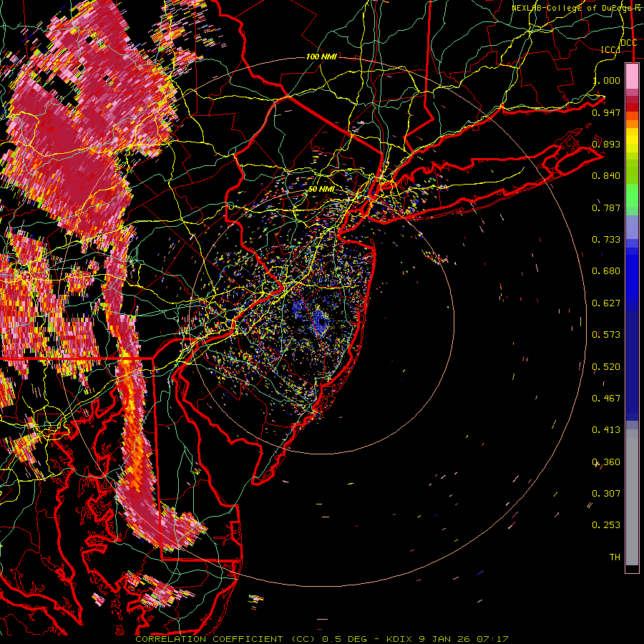644x644 pixels.
Task: Click the TH label at legend bottom
Action: pyautogui.click(x=615, y=557)
